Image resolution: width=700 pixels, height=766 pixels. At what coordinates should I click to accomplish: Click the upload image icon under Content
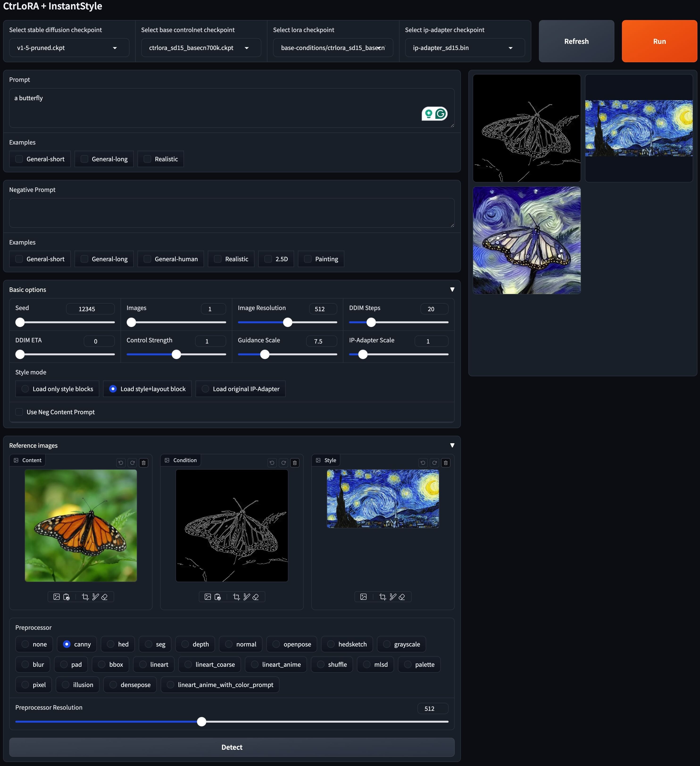(57, 597)
